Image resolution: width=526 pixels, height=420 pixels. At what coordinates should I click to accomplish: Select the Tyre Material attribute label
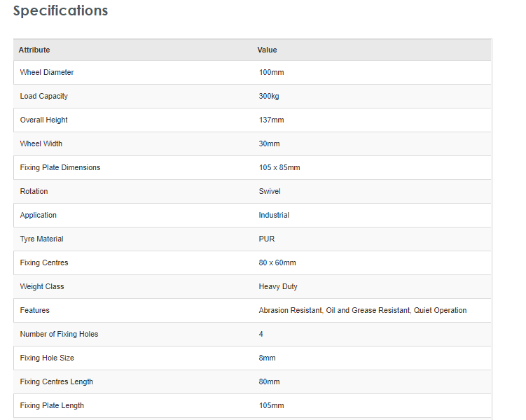[x=42, y=239]
